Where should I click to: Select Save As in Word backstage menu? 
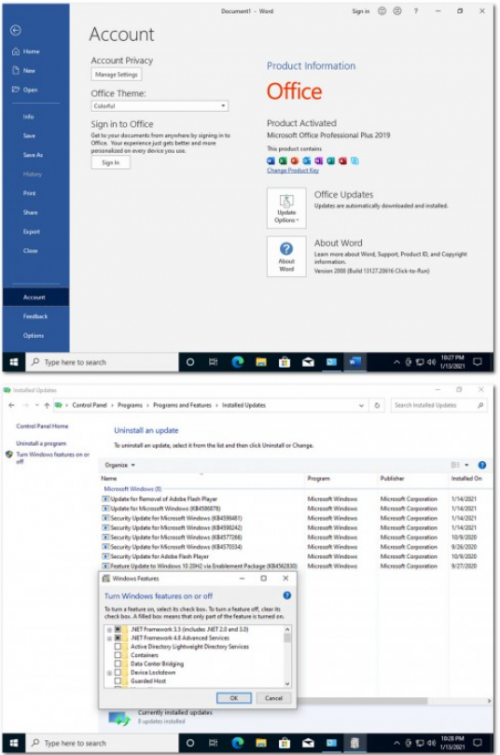pos(33,155)
